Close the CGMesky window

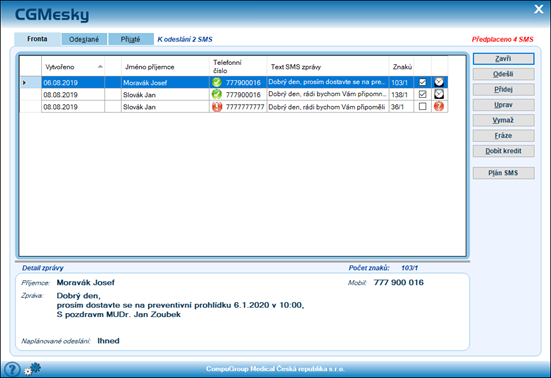tap(539, 9)
